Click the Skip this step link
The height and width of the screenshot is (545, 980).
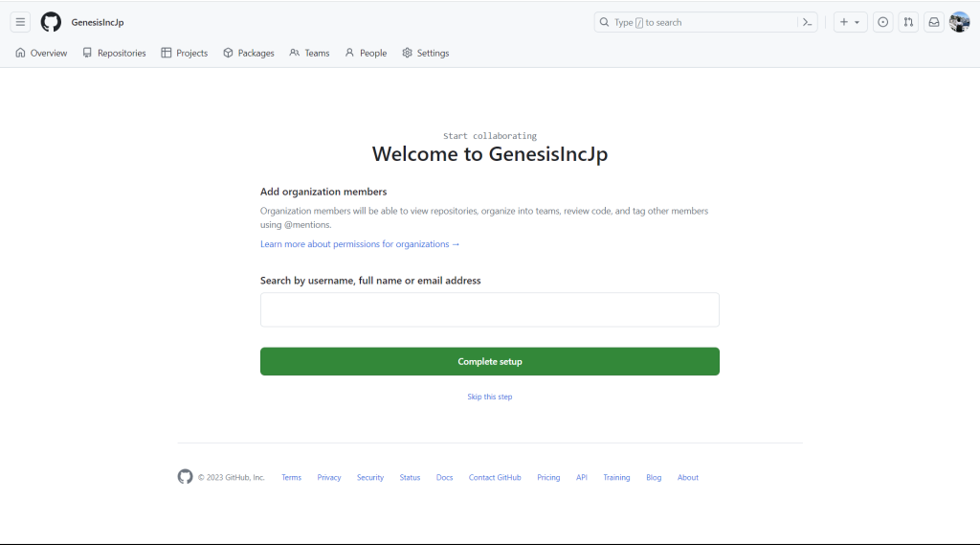(x=490, y=397)
